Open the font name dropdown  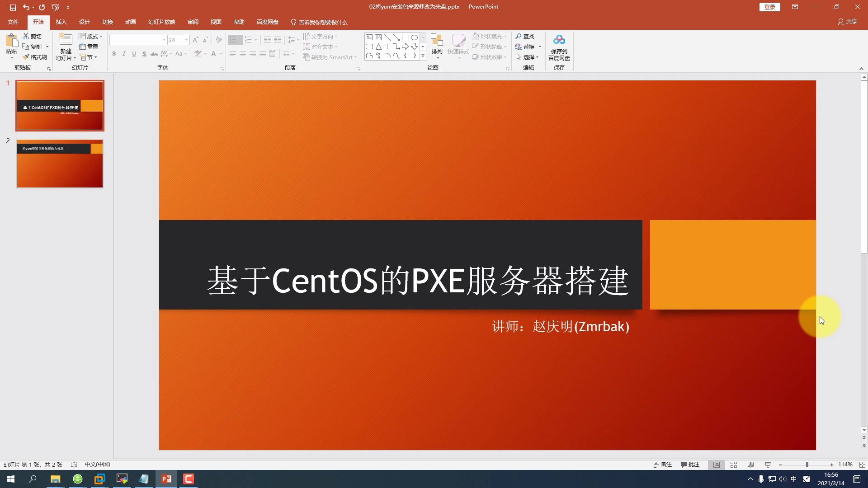click(x=163, y=40)
